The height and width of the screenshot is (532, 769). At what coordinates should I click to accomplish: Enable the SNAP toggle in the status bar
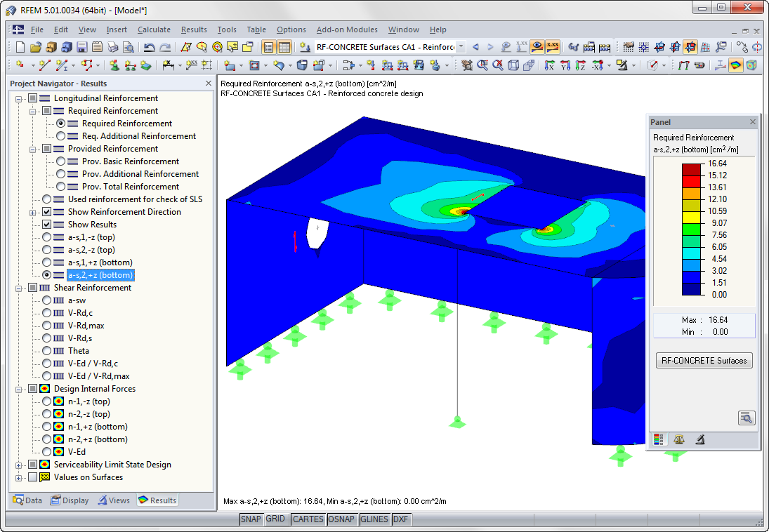tap(251, 519)
